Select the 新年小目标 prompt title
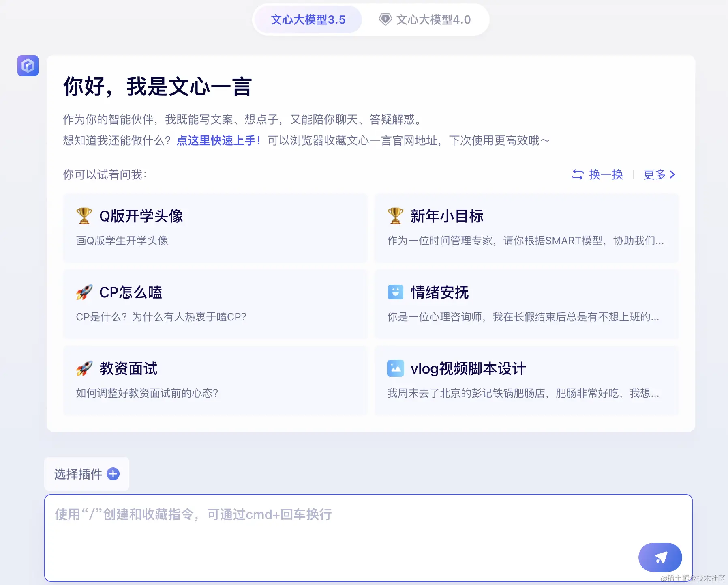 [447, 216]
